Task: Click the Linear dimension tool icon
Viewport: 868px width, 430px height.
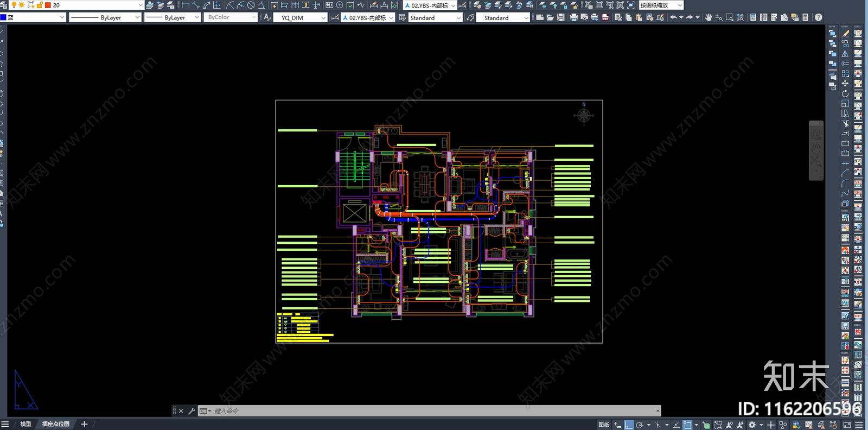Action: (x=186, y=5)
